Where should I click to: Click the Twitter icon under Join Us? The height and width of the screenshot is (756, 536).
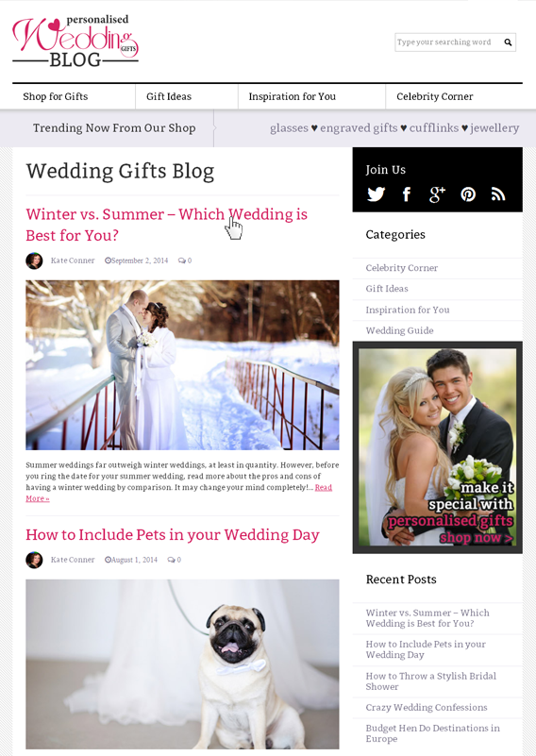[x=376, y=193]
